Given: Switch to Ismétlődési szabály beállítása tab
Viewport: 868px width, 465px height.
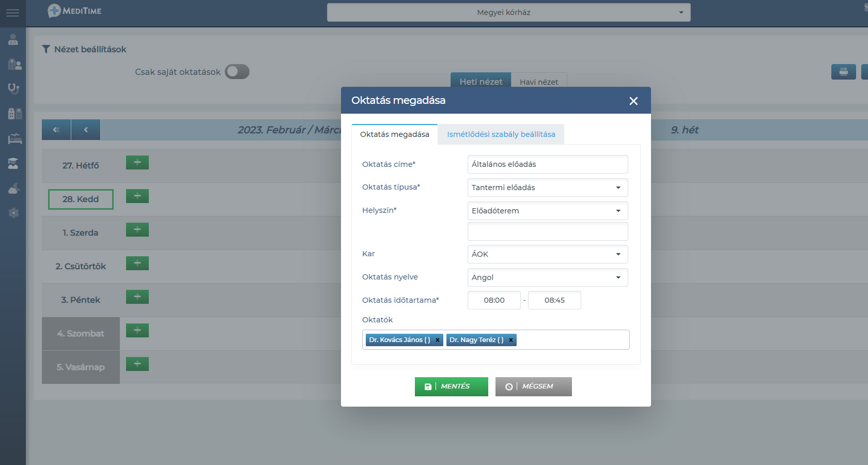Looking at the screenshot, I should pos(501,134).
